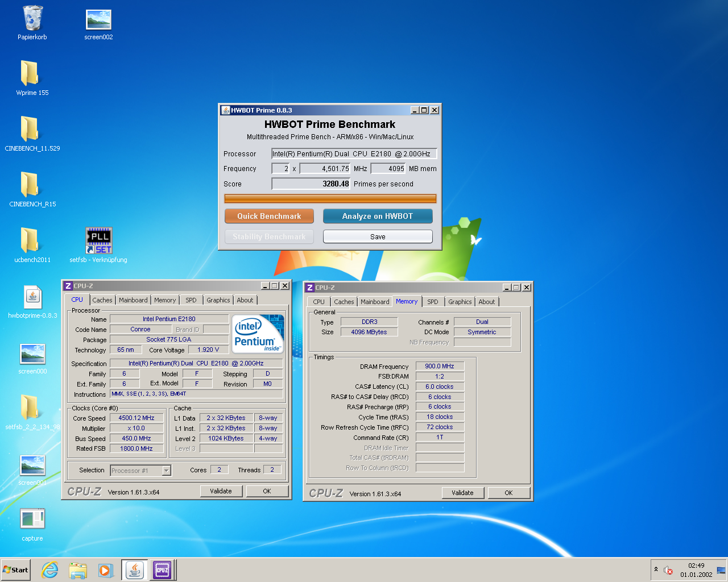Switch to the CPU-Z taskbar item
This screenshot has width=728, height=582.
(162, 570)
